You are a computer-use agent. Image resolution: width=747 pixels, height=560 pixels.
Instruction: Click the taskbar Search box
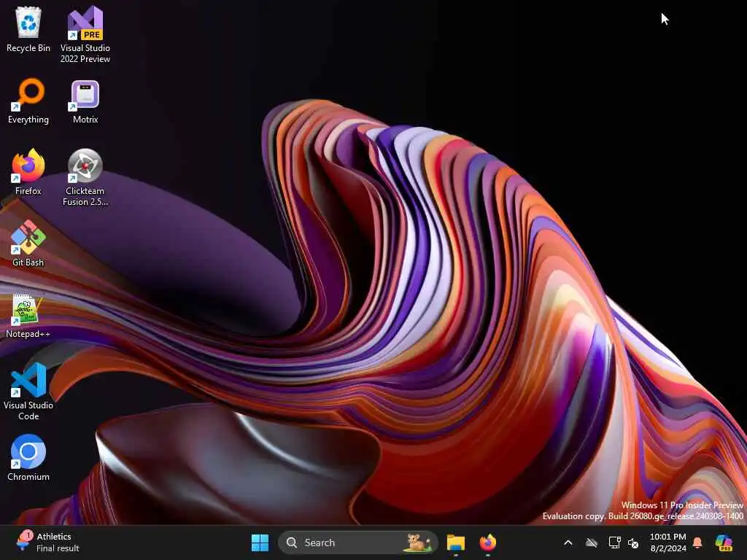point(357,542)
